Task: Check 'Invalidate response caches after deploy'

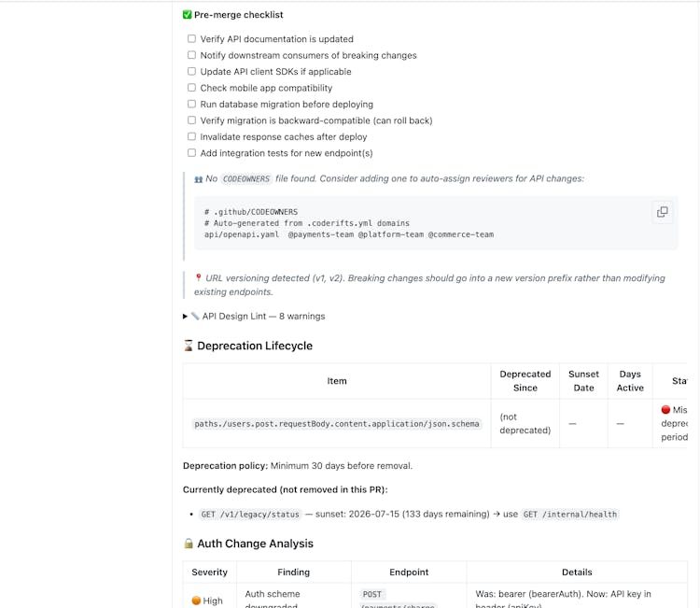Action: click(191, 136)
